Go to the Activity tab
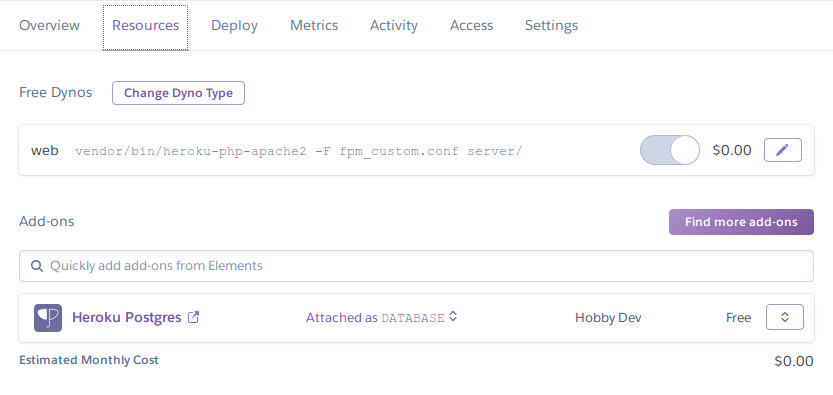The image size is (833, 395). click(x=394, y=25)
